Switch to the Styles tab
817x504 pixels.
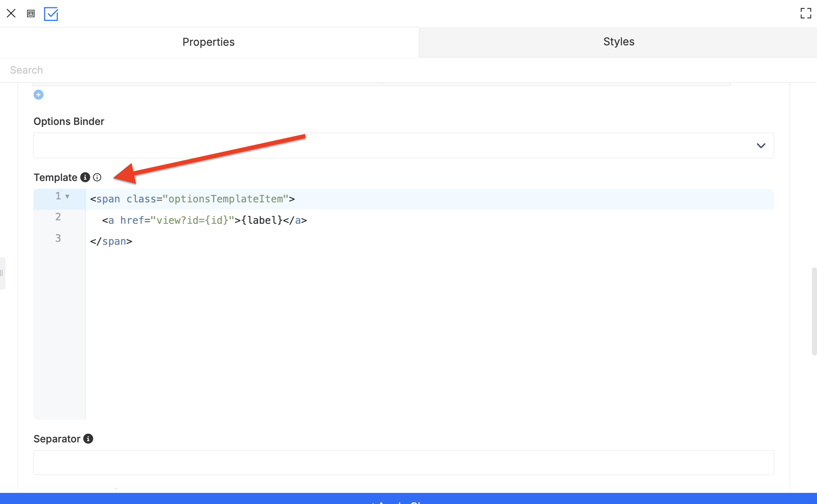pyautogui.click(x=619, y=42)
